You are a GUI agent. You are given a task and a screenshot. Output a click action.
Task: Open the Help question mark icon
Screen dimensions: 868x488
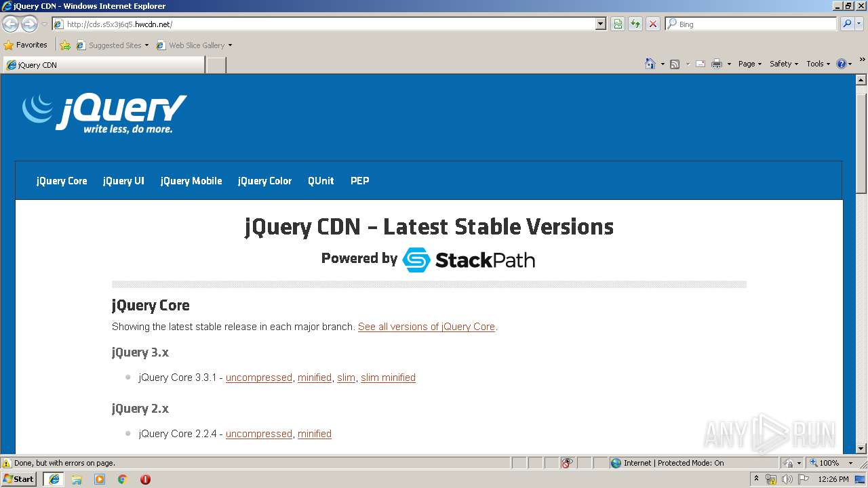coord(842,64)
